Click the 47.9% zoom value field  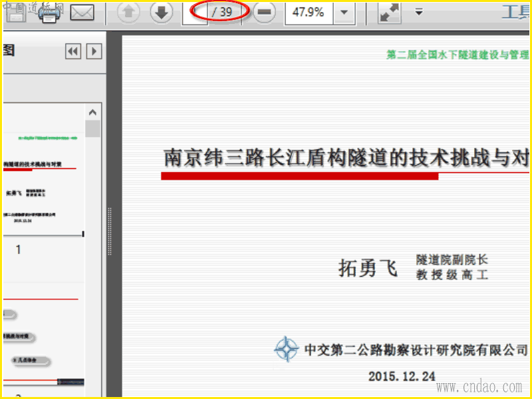(x=309, y=13)
